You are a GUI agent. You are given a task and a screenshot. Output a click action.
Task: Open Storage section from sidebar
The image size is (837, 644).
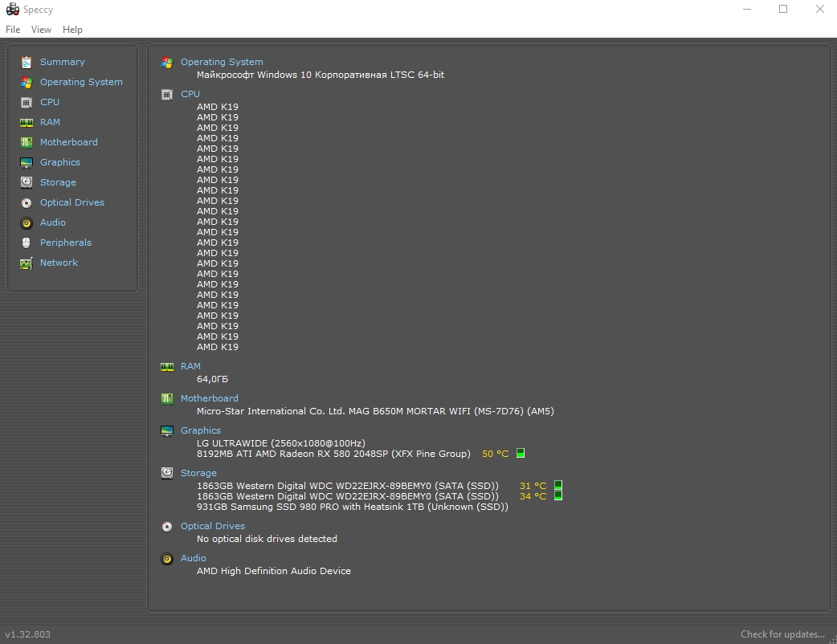[x=58, y=182]
